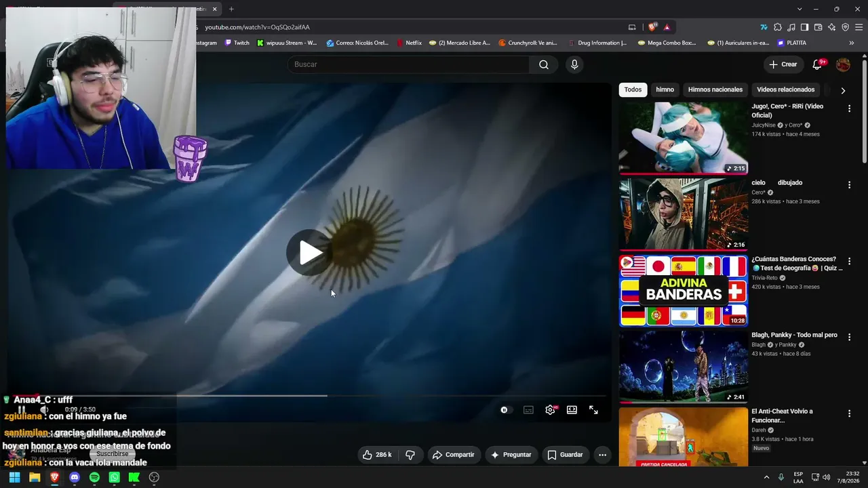Open the Drug Information bookmark
Screen dimensions: 868x488
[597, 43]
